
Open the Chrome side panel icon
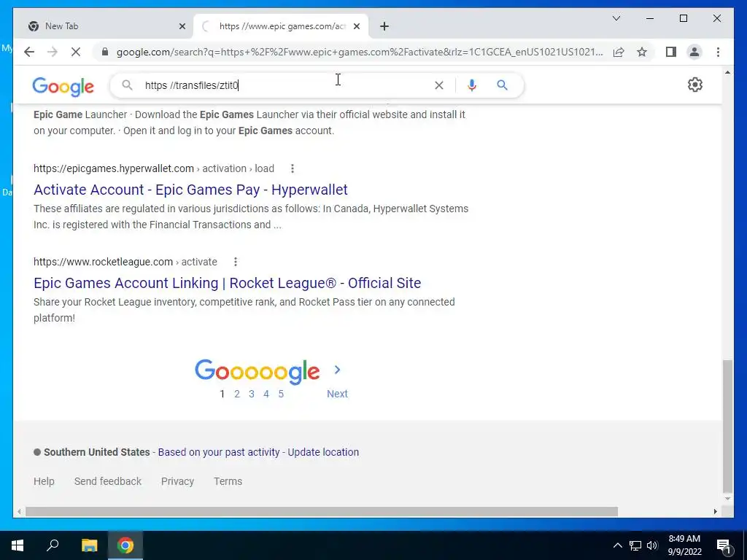click(x=671, y=52)
